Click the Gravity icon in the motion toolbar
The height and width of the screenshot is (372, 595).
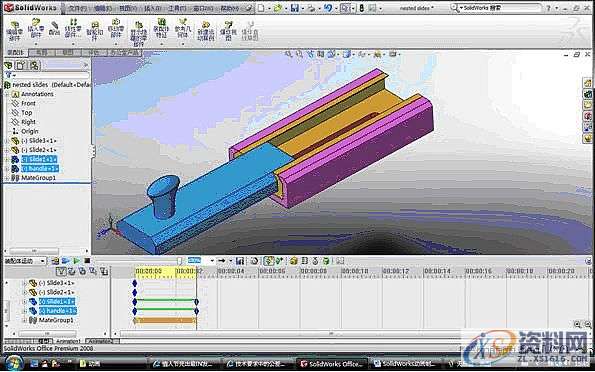pyautogui.click(x=326, y=261)
